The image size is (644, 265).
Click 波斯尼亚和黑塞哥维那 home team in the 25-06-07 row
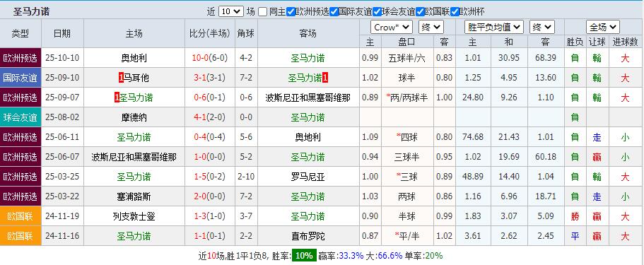coord(134,157)
